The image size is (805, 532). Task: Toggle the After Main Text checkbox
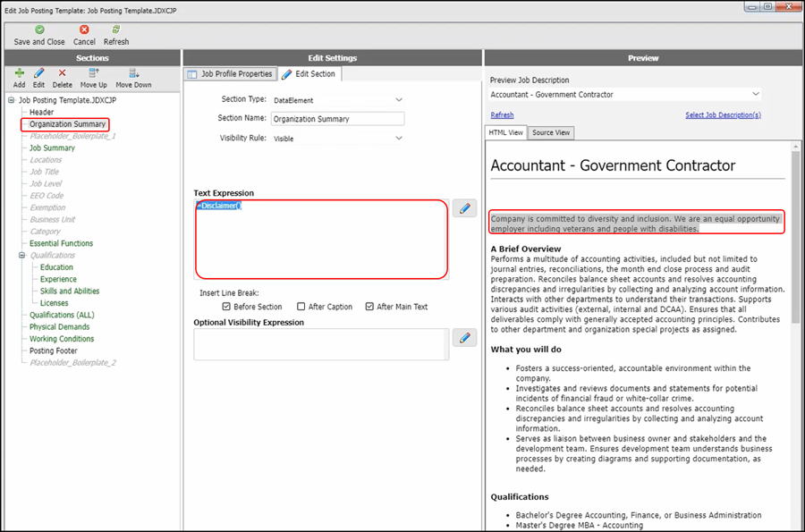click(369, 307)
